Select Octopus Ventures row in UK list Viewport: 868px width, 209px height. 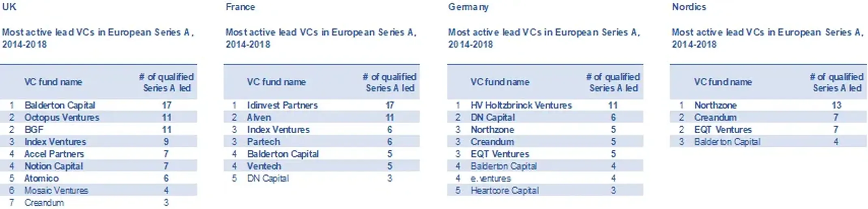[x=99, y=117]
